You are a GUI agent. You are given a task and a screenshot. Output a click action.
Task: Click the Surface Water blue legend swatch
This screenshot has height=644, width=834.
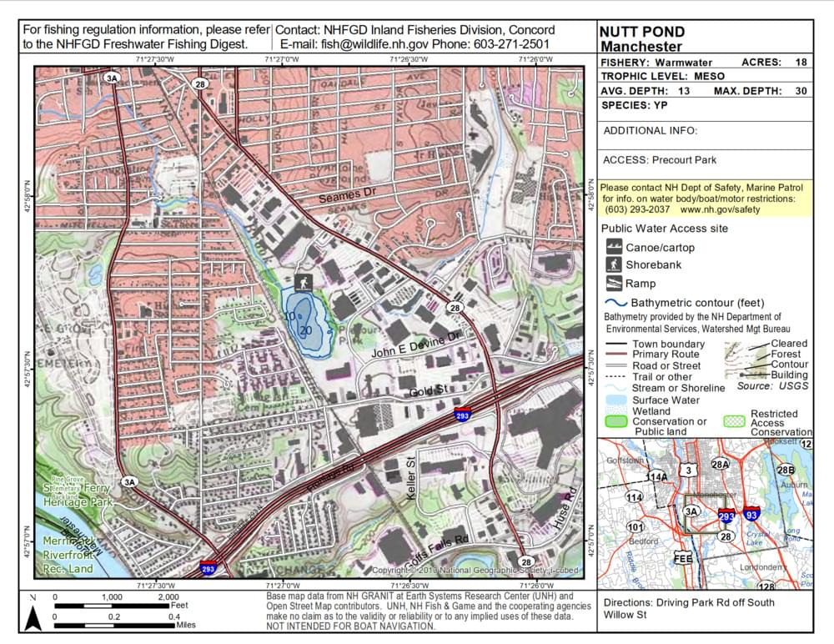tap(615, 400)
